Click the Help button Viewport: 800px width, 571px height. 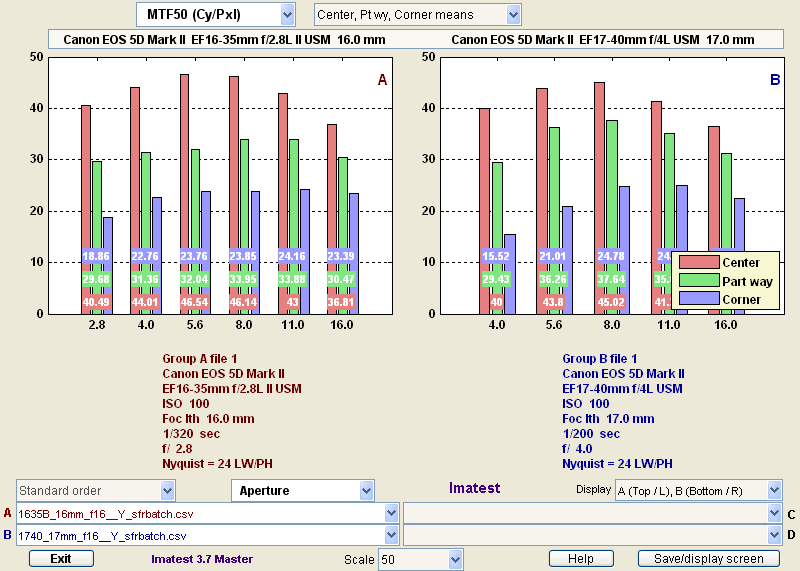coord(581,559)
